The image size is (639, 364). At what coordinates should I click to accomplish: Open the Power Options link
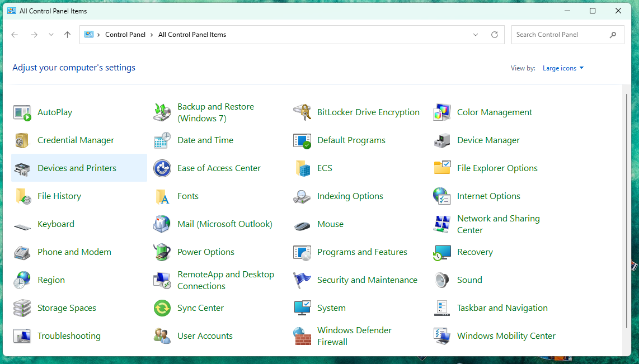[206, 252]
